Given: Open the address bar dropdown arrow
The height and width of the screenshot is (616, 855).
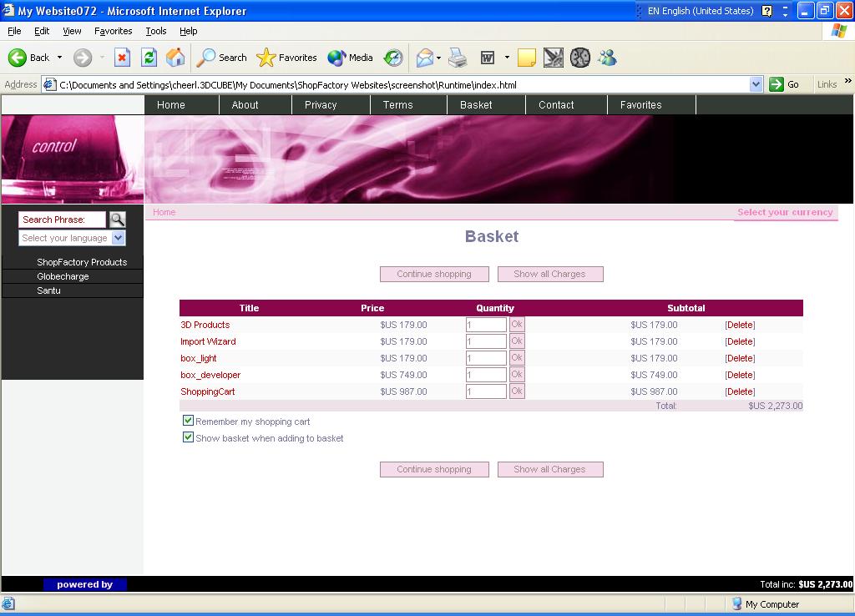Looking at the screenshot, I should click(x=756, y=84).
